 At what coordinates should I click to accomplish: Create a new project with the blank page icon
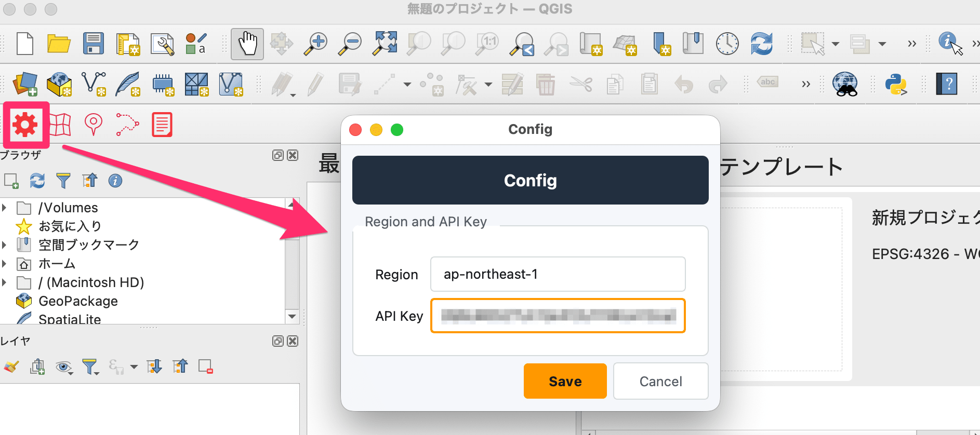pos(25,44)
